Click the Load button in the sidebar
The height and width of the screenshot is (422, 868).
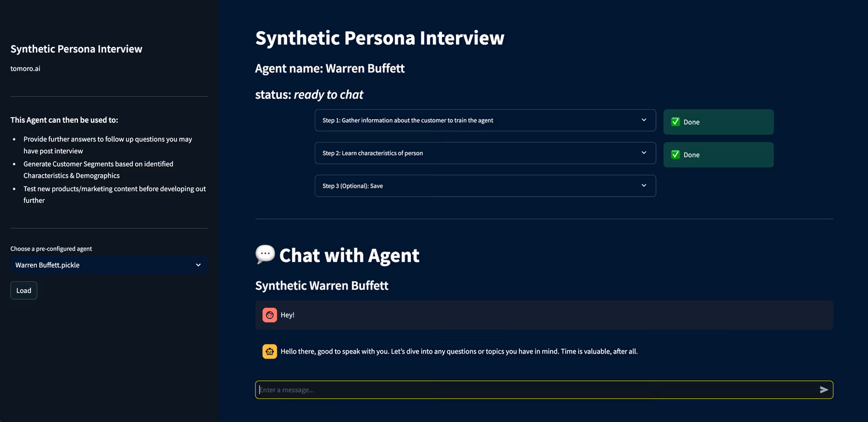[x=24, y=291]
